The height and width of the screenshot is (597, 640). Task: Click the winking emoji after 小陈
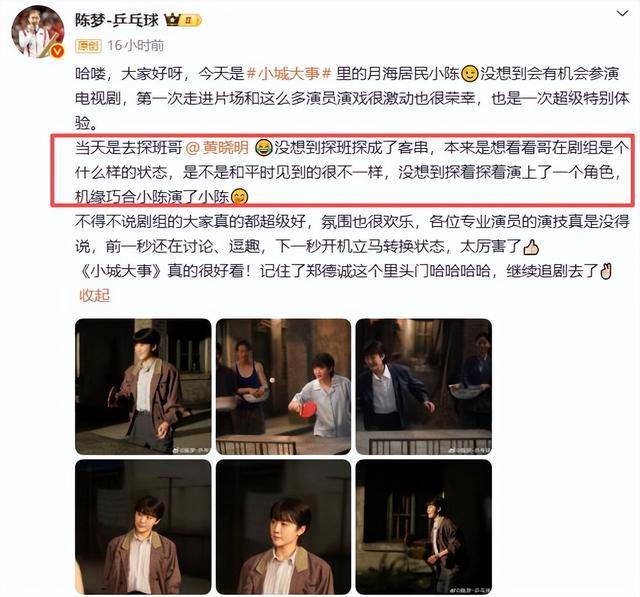click(469, 74)
